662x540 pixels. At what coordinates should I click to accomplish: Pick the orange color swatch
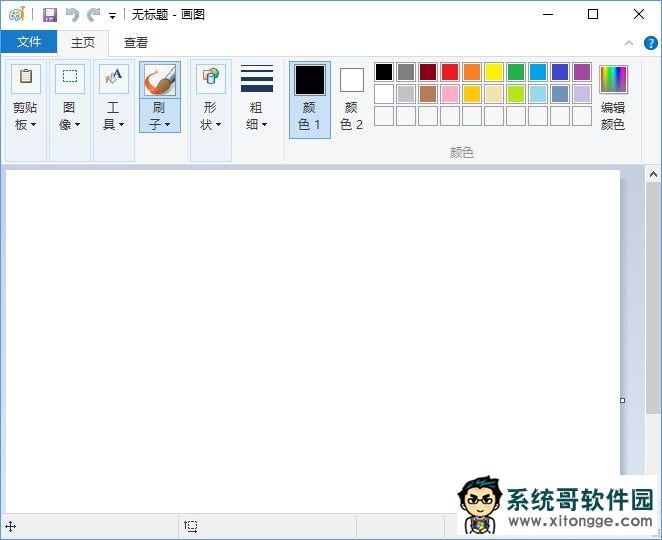[x=472, y=72]
